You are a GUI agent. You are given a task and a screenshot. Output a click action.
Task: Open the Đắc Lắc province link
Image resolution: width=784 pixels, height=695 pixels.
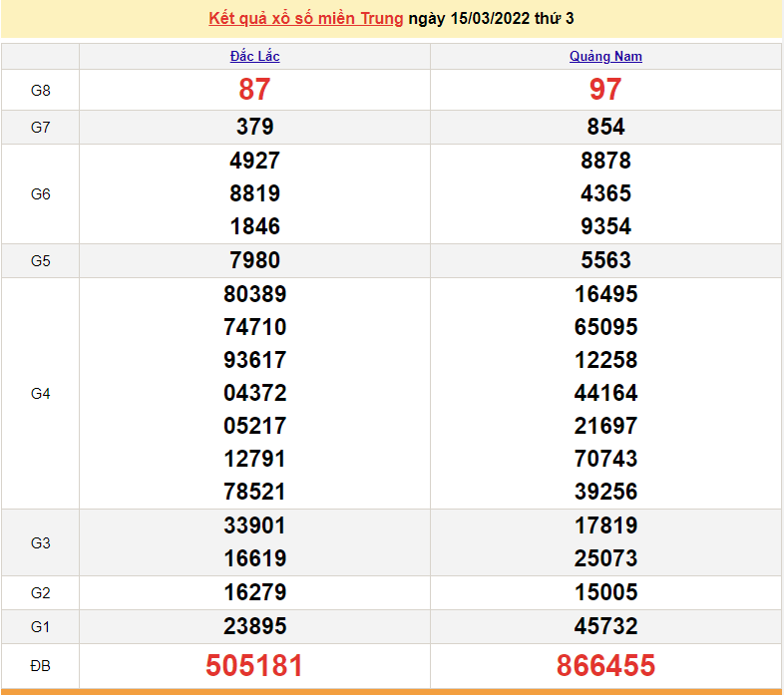coord(254,57)
